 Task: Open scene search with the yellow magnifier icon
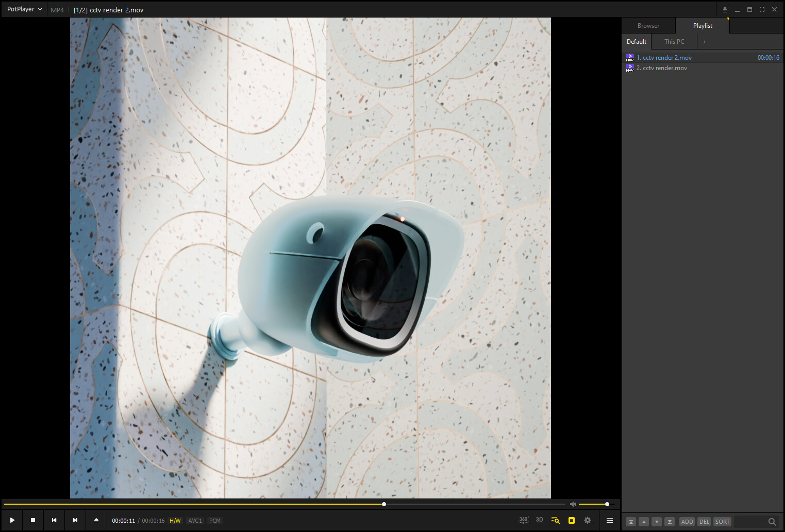555,520
